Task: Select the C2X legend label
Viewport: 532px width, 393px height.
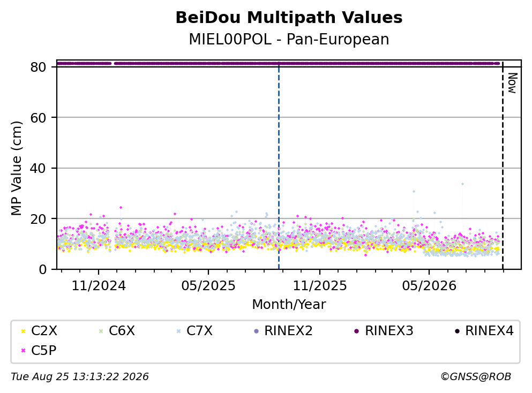Action: click(44, 331)
